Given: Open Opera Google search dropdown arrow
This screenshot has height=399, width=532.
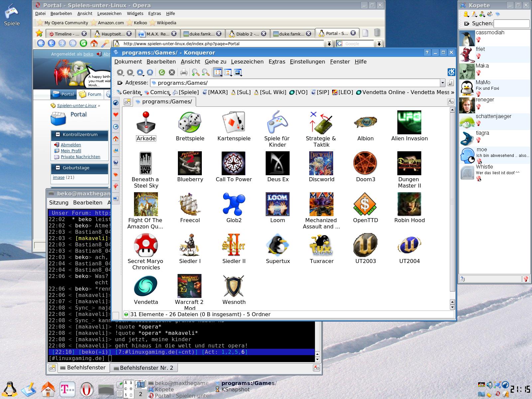Looking at the screenshot, I should point(379,44).
